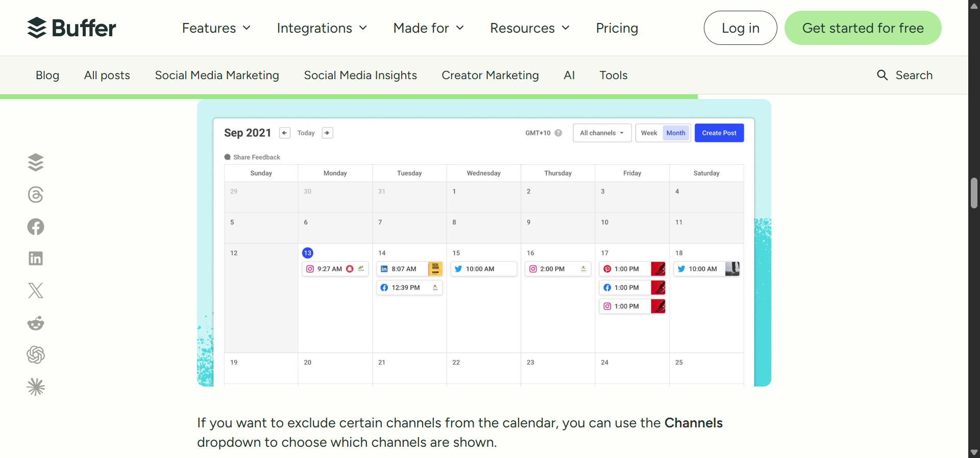Open the Social Media Insights category
This screenshot has height=458, width=980.
coord(360,75)
